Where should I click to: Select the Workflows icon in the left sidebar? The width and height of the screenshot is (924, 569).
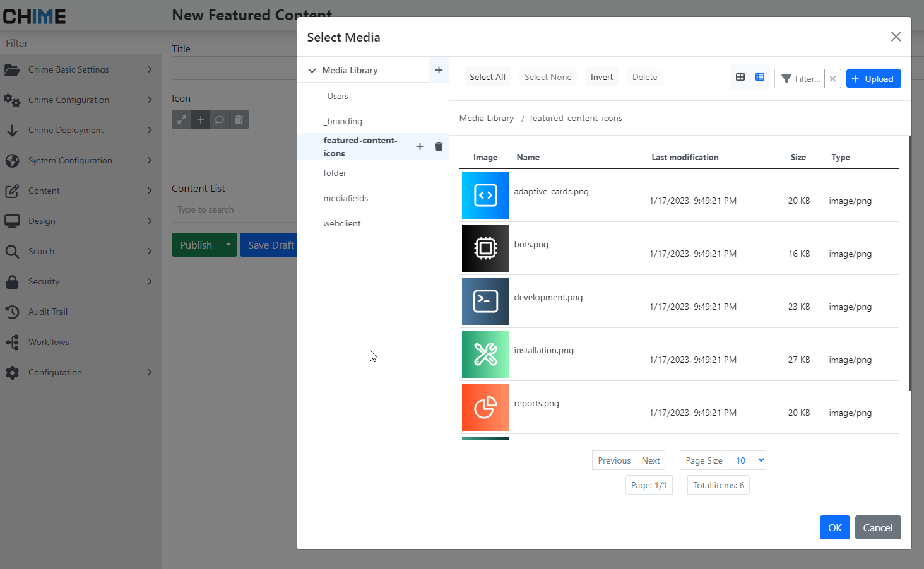tap(13, 342)
